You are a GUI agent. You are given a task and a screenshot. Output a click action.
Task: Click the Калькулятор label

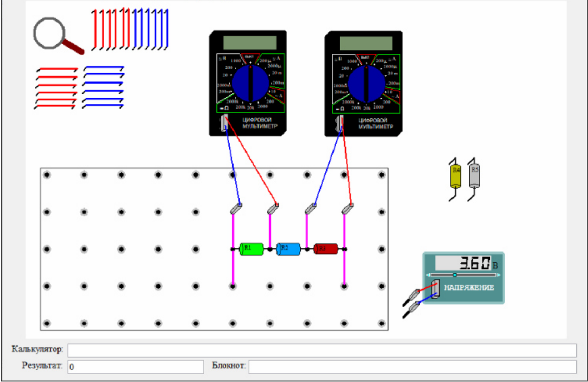tap(37, 349)
